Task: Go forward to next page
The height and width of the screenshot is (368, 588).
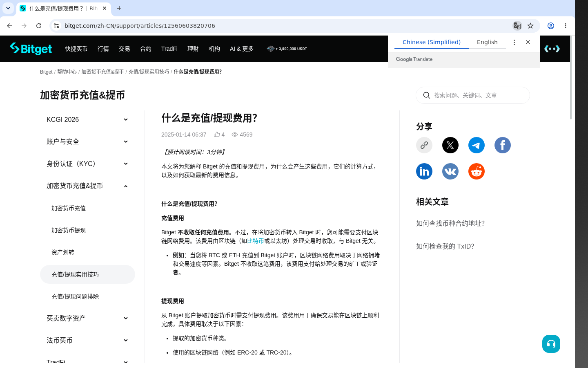Action: click(24, 26)
